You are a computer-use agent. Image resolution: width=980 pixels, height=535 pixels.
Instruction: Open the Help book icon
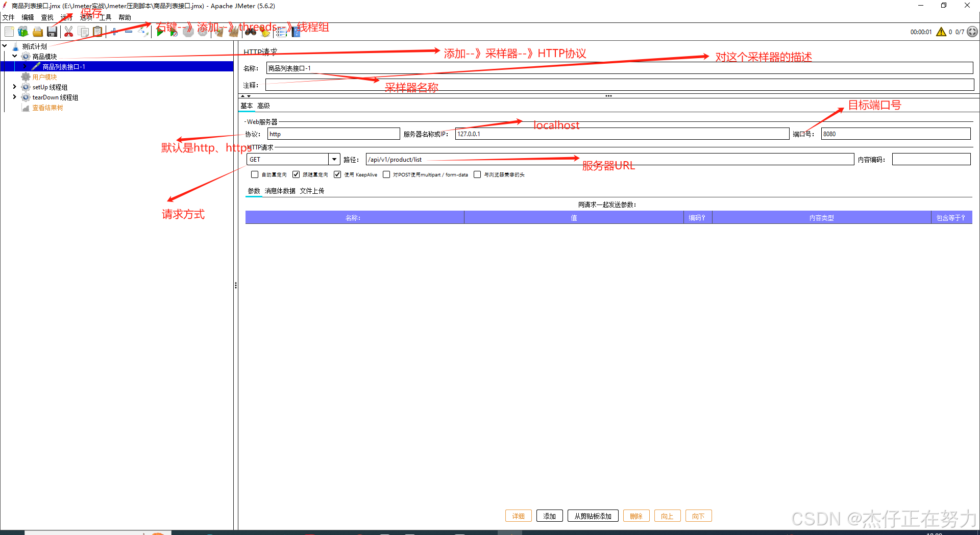tap(296, 32)
